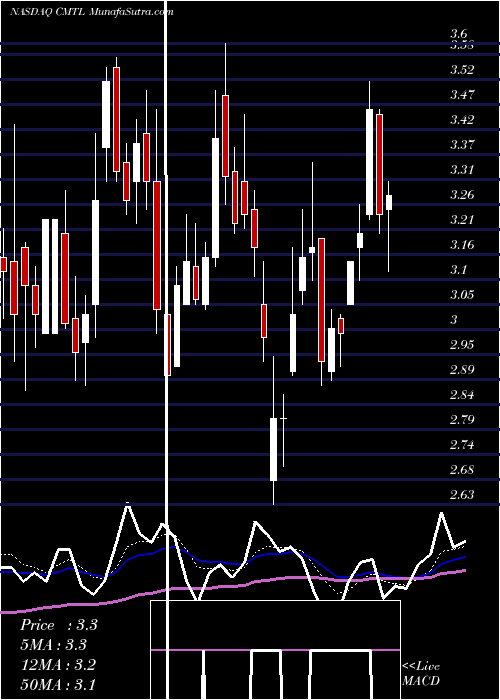500x700 pixels.
Task: Click the 2.74 price axis label
Action: (x=462, y=445)
